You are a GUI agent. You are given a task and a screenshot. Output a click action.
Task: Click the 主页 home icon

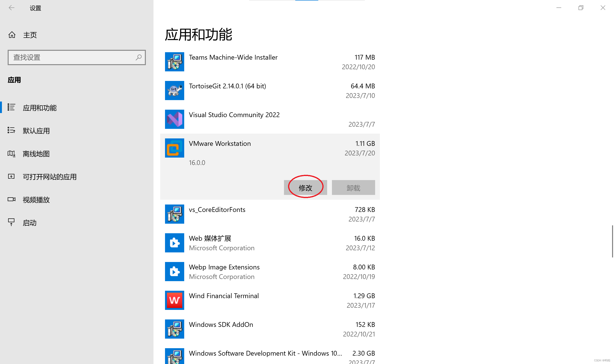tap(30, 35)
